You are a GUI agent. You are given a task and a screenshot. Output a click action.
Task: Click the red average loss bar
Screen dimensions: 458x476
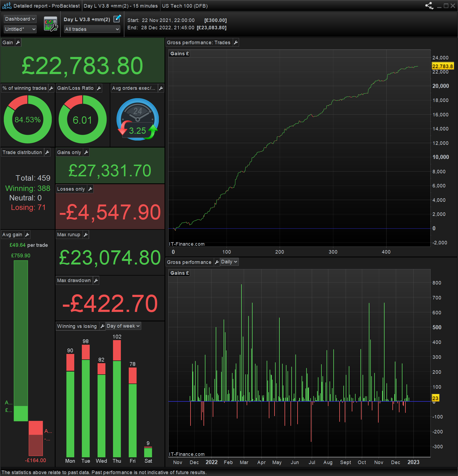click(36, 438)
